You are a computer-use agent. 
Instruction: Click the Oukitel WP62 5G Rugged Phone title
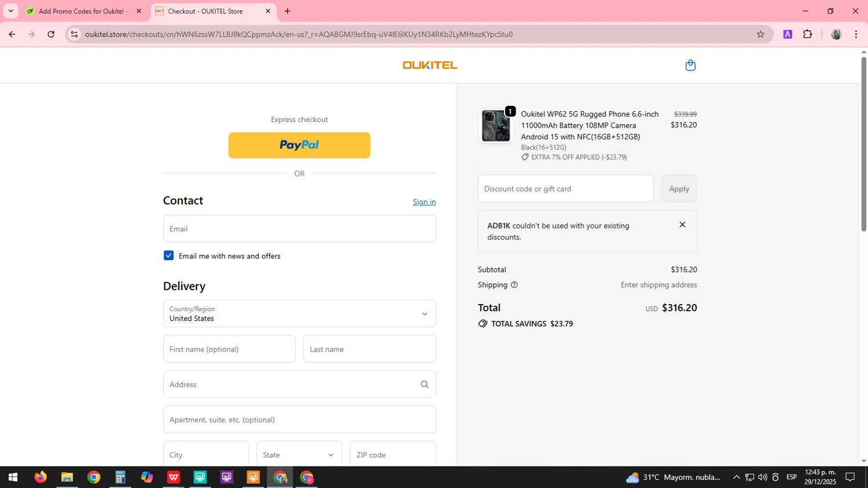(x=590, y=125)
